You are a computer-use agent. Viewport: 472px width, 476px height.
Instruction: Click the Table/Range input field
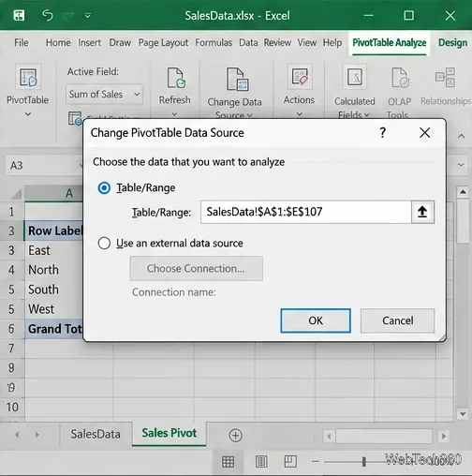tap(305, 212)
